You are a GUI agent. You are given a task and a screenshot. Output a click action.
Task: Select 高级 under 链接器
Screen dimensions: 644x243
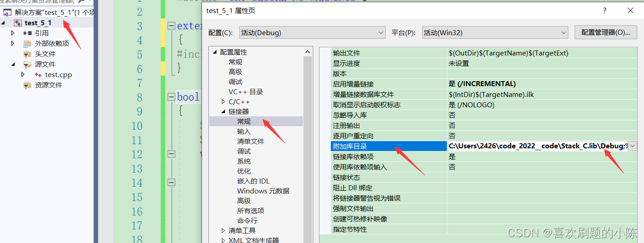pyautogui.click(x=244, y=201)
